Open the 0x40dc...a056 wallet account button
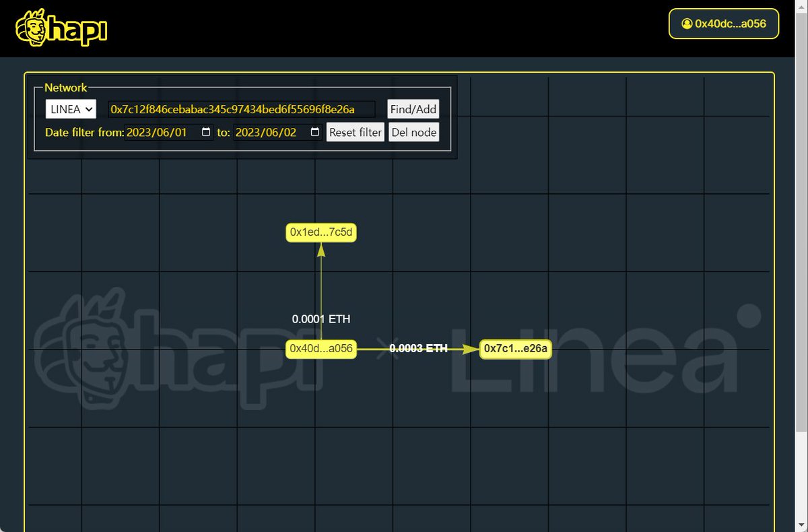 coord(724,24)
